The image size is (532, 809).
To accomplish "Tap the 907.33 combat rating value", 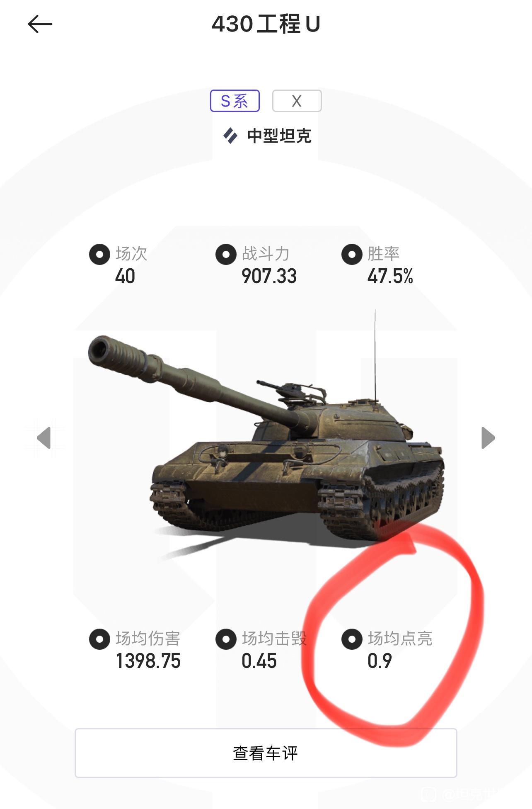I will point(269,276).
